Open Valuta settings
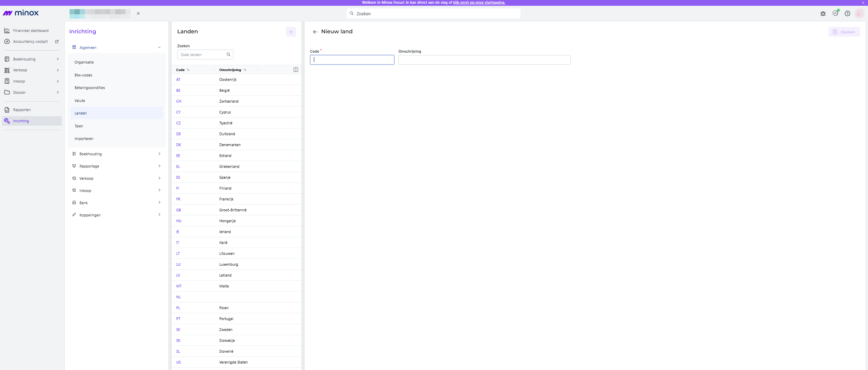This screenshot has width=868, height=370. click(x=116, y=101)
